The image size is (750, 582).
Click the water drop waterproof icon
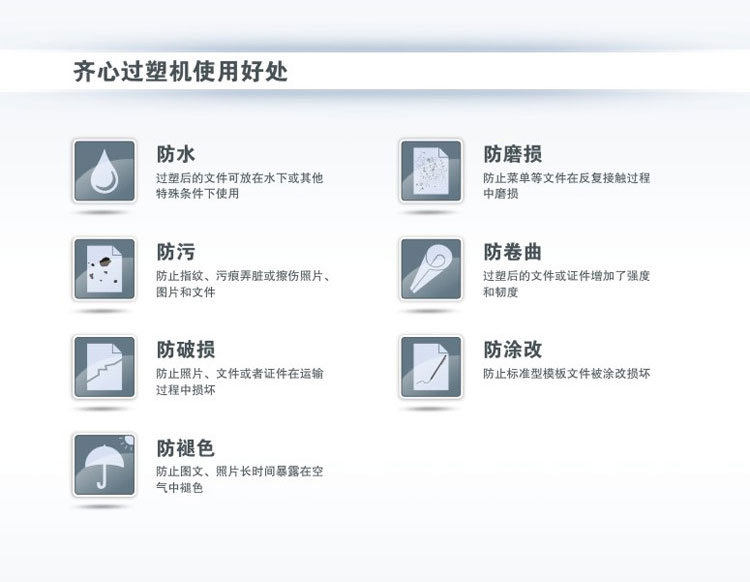pos(103,171)
